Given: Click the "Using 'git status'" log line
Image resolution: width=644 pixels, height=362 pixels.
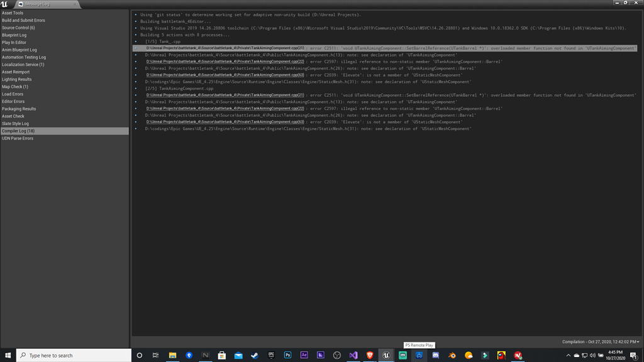Looking at the screenshot, I should tap(250, 15).
